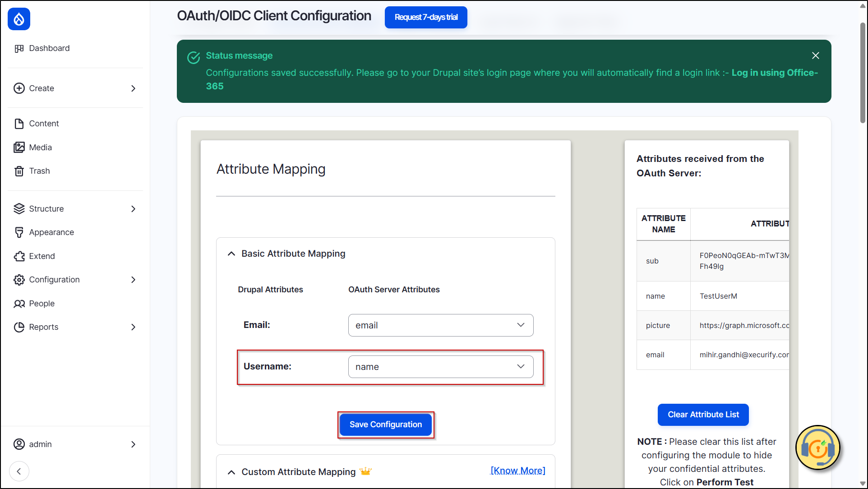Viewport: 868px width, 489px height.
Task: Collapse the Basic Attribute Mapping section
Action: pos(231,254)
